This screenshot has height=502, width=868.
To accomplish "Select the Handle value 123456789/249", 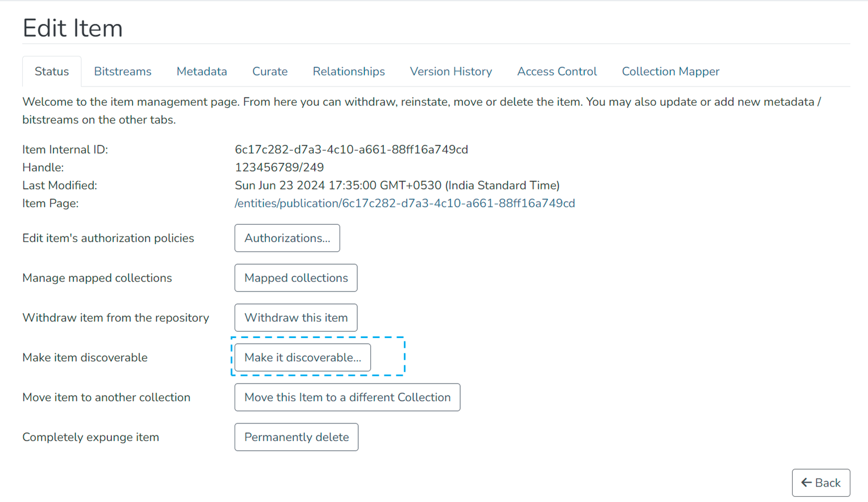I will tap(279, 167).
